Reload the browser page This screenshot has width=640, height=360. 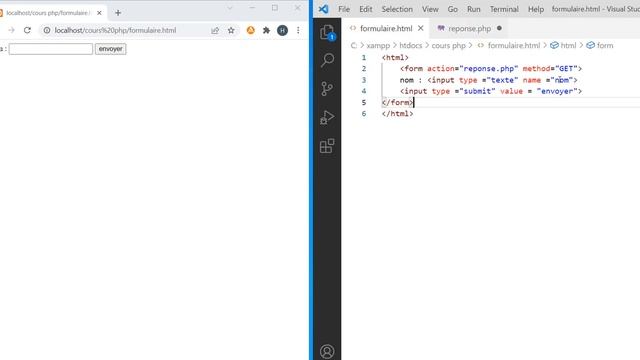coord(27,30)
